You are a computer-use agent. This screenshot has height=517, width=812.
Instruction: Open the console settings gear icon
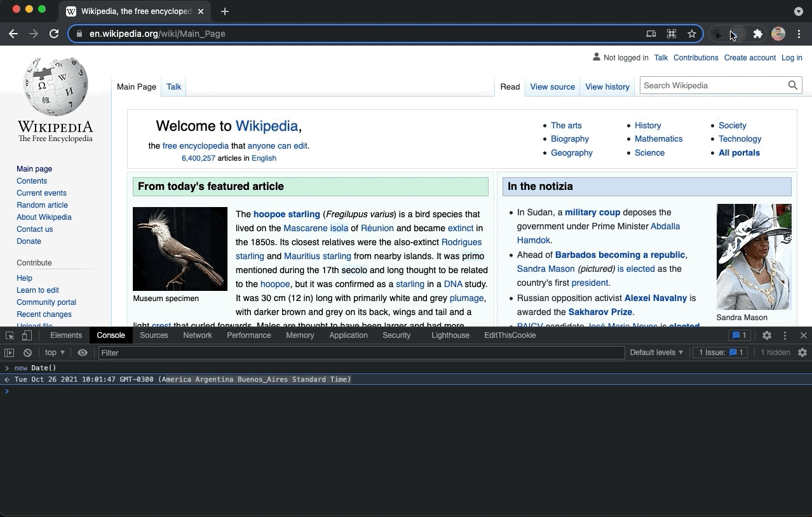click(x=802, y=352)
